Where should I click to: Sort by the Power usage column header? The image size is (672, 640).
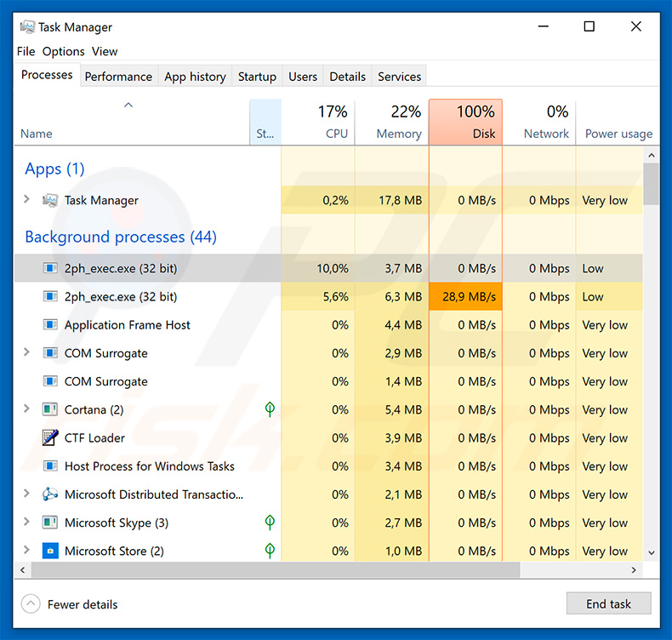tap(618, 123)
